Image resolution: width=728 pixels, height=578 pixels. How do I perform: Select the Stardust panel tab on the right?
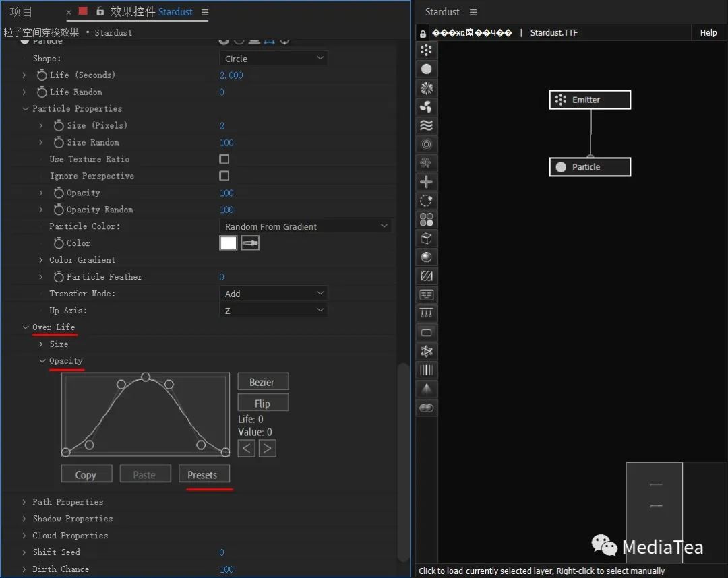[442, 12]
